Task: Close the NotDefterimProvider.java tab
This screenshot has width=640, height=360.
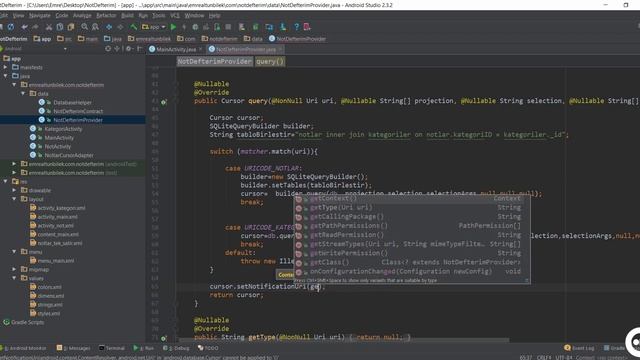Action: click(x=280, y=49)
